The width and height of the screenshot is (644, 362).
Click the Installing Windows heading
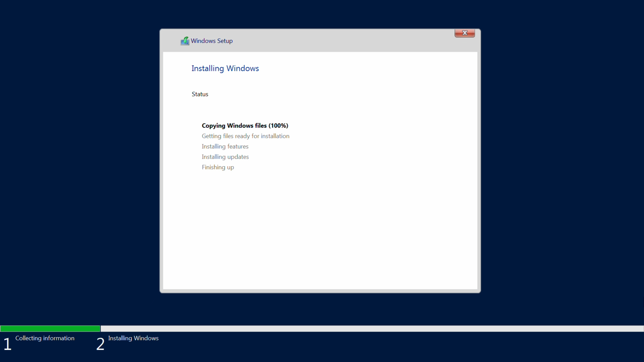pos(225,68)
